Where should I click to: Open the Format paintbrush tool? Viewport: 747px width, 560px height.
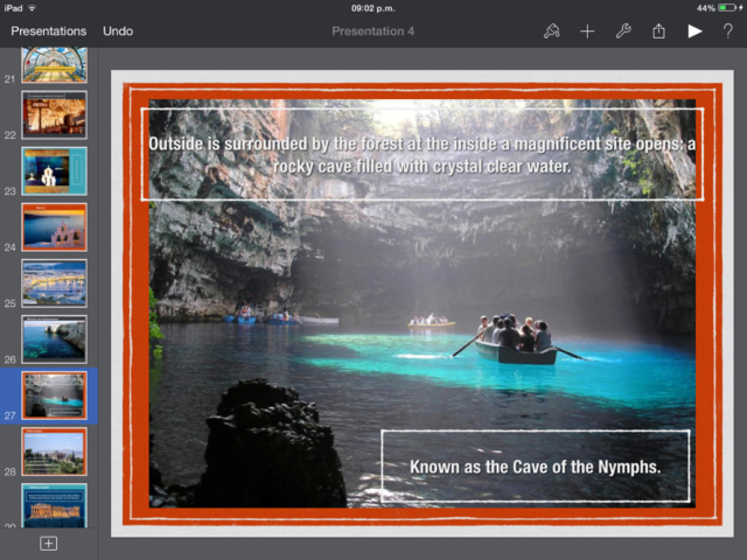(x=551, y=31)
